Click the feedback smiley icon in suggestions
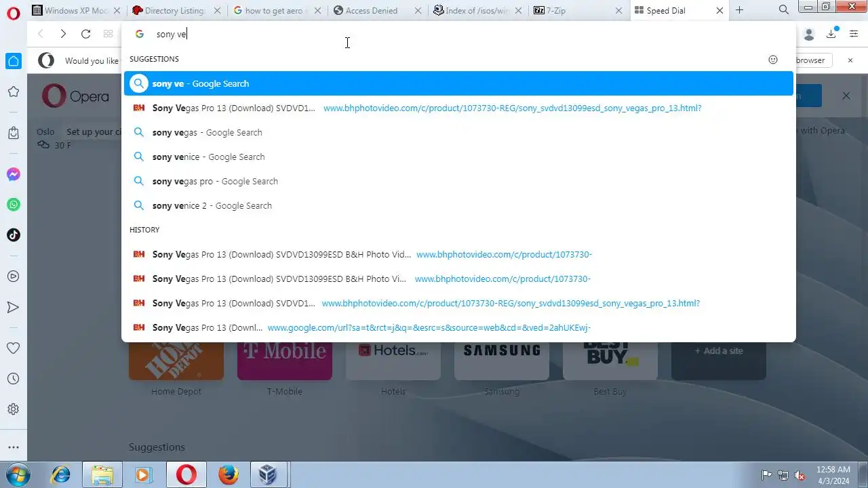The height and width of the screenshot is (488, 868). click(x=773, y=60)
